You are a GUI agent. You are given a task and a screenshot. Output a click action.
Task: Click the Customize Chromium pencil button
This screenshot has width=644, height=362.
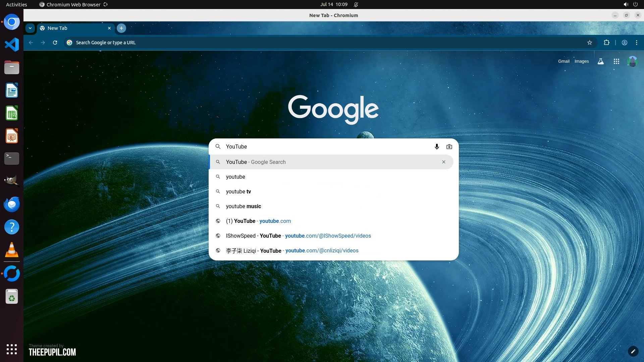pyautogui.click(x=633, y=351)
